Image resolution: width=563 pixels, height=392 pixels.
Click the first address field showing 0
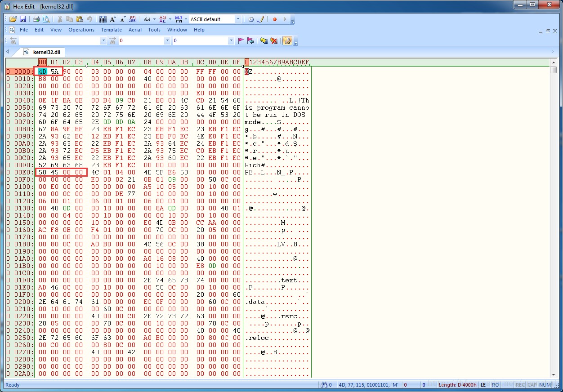click(x=141, y=40)
